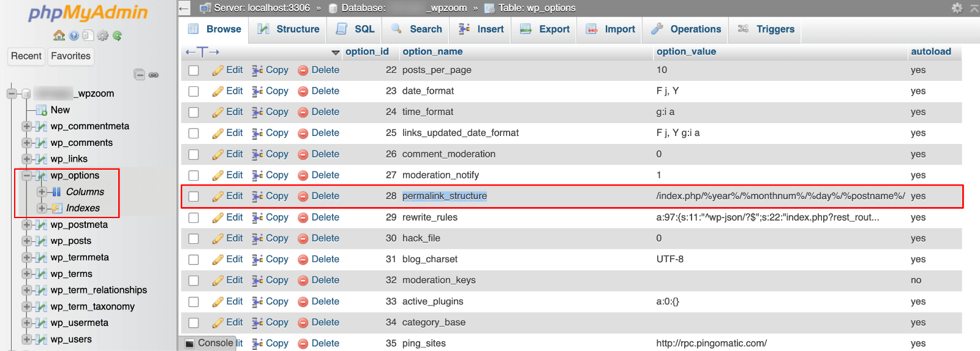This screenshot has height=351, width=980.
Task: Tick the blog_charset row checkbox
Action: click(194, 260)
